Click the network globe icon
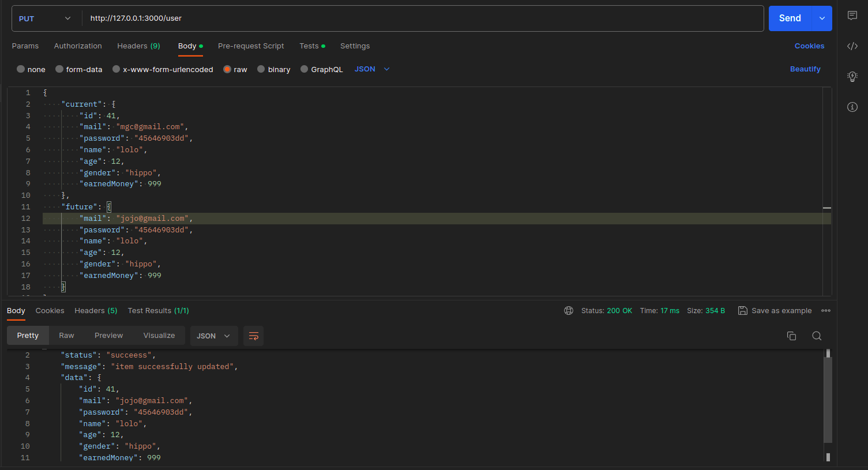The height and width of the screenshot is (470, 868). point(569,311)
